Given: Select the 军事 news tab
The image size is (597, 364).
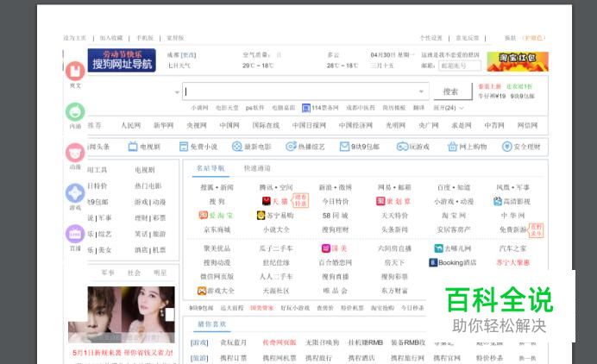Looking at the screenshot, I should pos(108,273).
